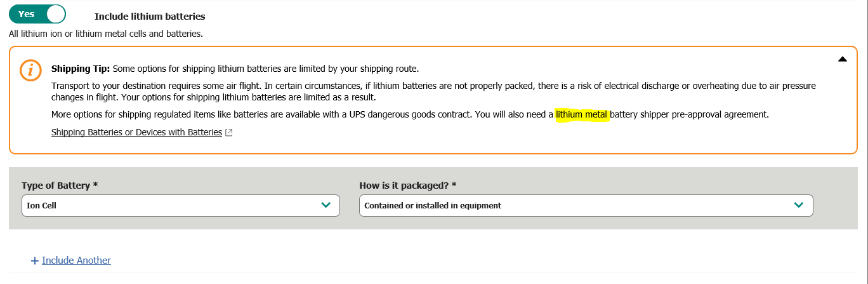The height and width of the screenshot is (284, 868).
Task: Click the external link icon after Shipping Batteries
Action: tap(229, 133)
